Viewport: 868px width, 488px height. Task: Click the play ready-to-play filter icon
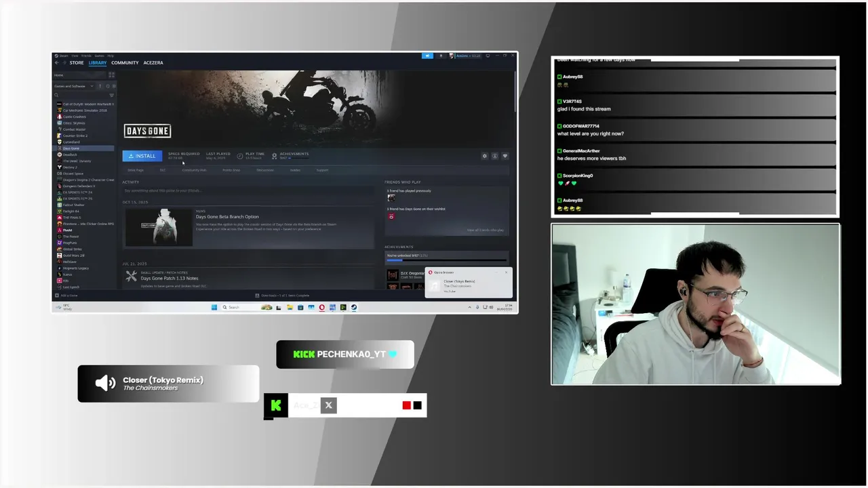tap(113, 86)
